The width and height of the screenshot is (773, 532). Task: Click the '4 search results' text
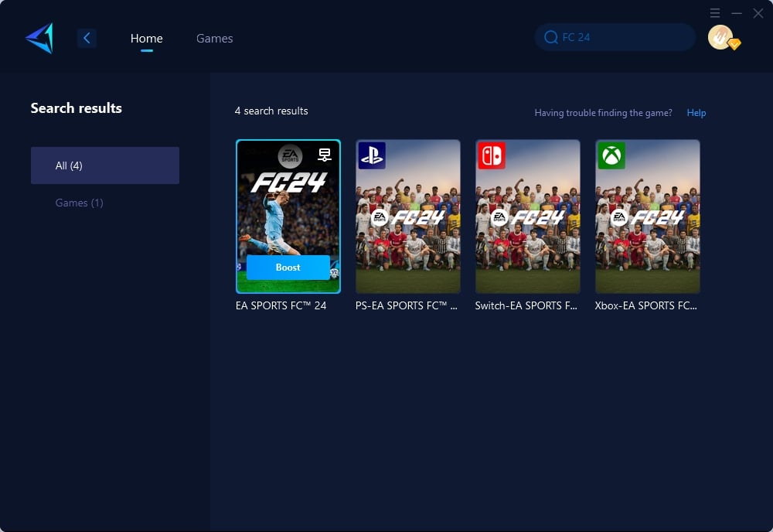(271, 111)
